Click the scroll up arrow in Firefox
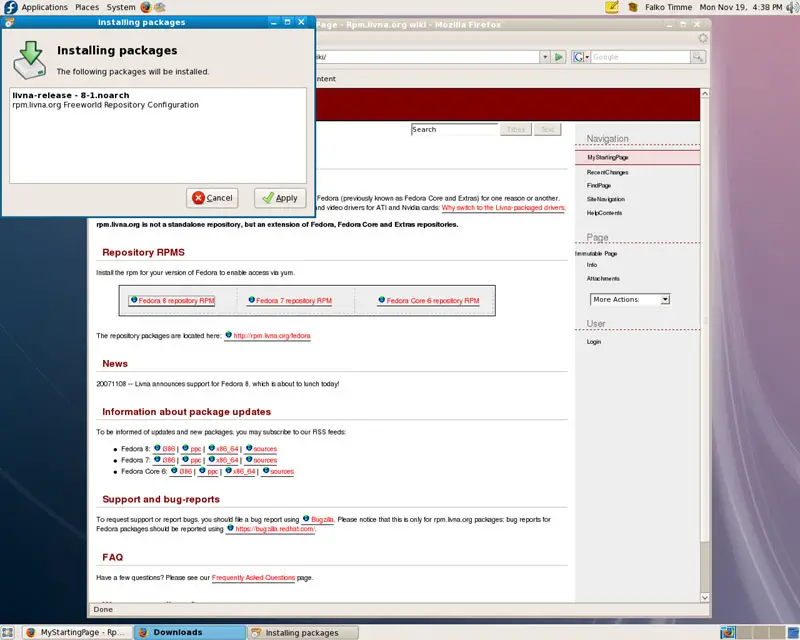Image resolution: width=800 pixels, height=640 pixels. click(705, 93)
